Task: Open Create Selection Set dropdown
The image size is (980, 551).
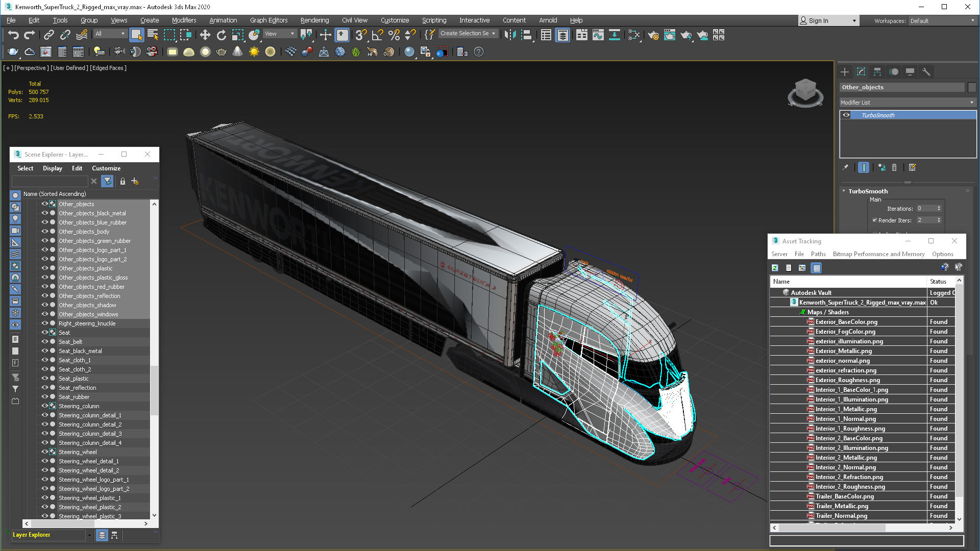Action: click(468, 34)
